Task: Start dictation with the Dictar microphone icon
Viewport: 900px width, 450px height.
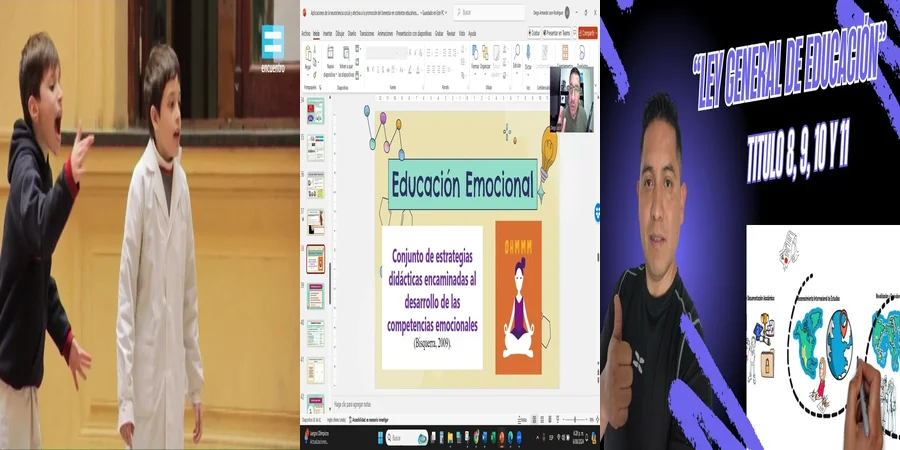Action: 528,51
